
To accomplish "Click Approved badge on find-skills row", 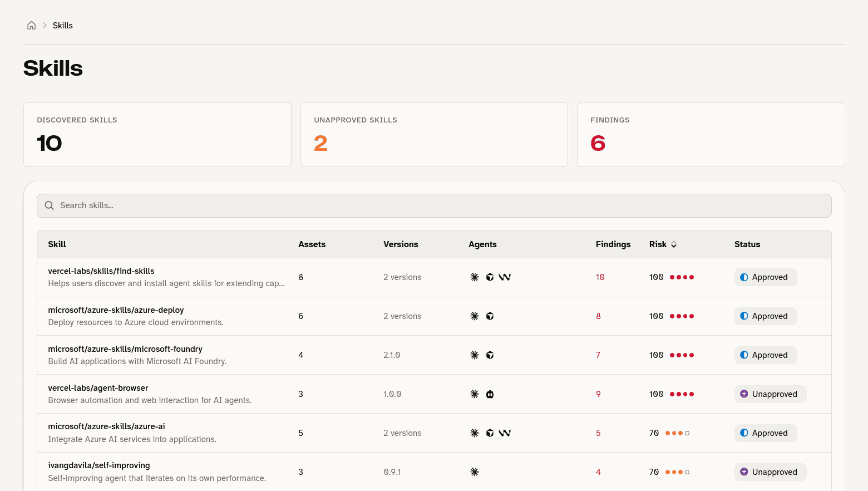I will click(x=766, y=277).
